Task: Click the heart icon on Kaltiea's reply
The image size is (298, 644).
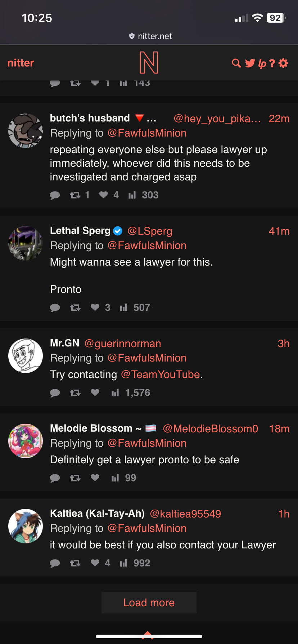Action: [95, 563]
